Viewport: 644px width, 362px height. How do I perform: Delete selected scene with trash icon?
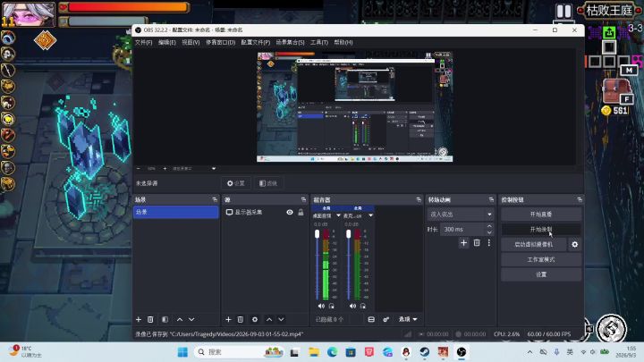click(x=150, y=319)
